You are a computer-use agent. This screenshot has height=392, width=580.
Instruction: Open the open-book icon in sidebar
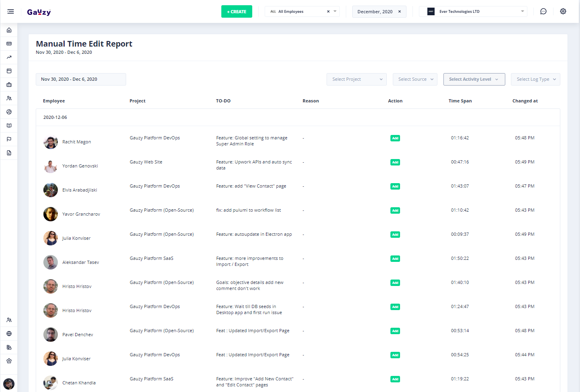(x=9, y=126)
